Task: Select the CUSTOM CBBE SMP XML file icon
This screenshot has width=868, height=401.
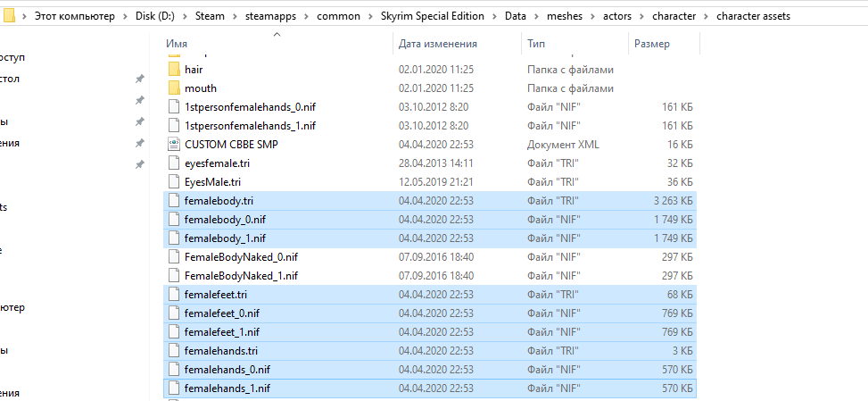Action: click(x=173, y=144)
